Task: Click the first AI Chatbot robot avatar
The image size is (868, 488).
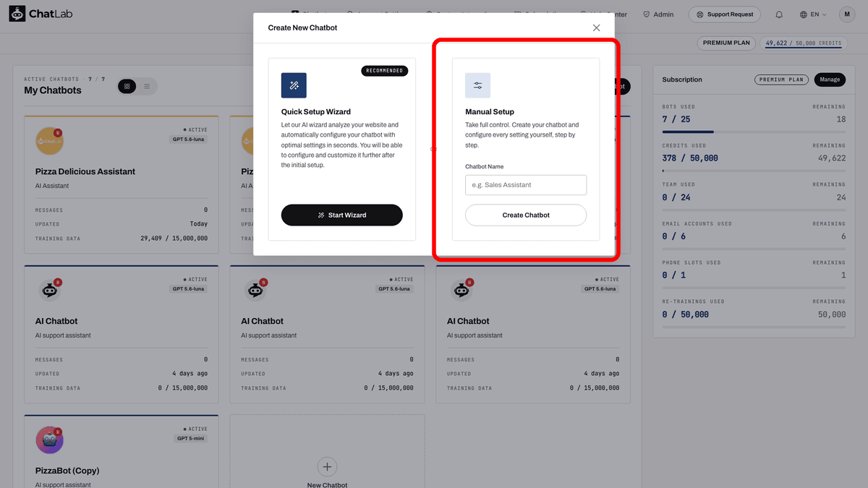Action: 49,291
